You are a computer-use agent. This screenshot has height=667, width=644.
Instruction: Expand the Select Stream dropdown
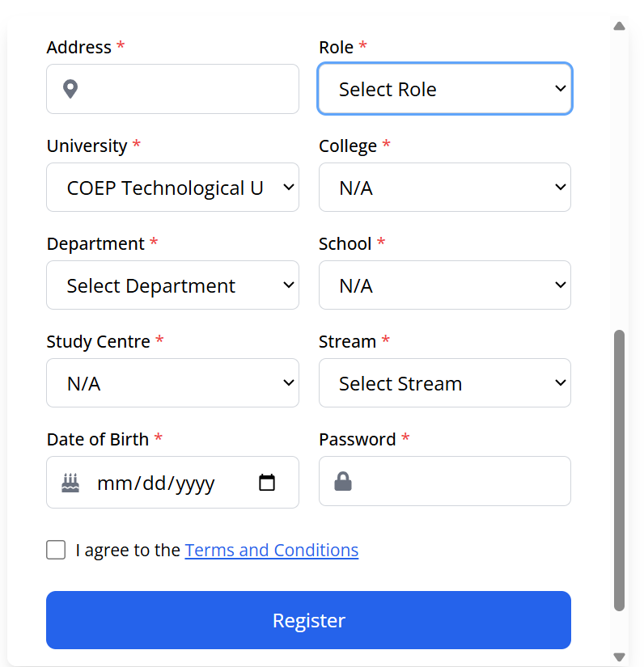[445, 383]
